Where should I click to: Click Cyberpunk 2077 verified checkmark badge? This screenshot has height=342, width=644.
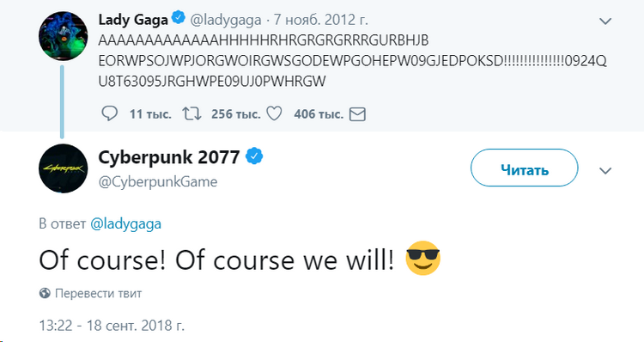point(254,156)
